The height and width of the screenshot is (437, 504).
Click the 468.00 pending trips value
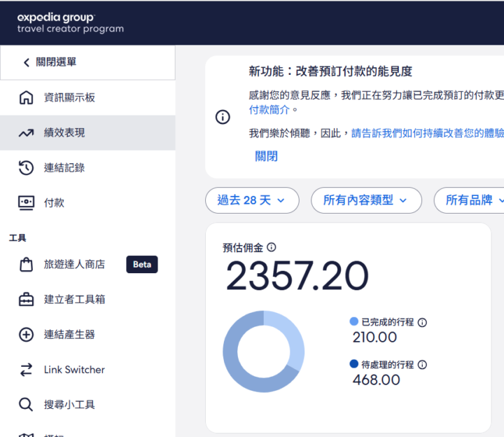pos(377,380)
